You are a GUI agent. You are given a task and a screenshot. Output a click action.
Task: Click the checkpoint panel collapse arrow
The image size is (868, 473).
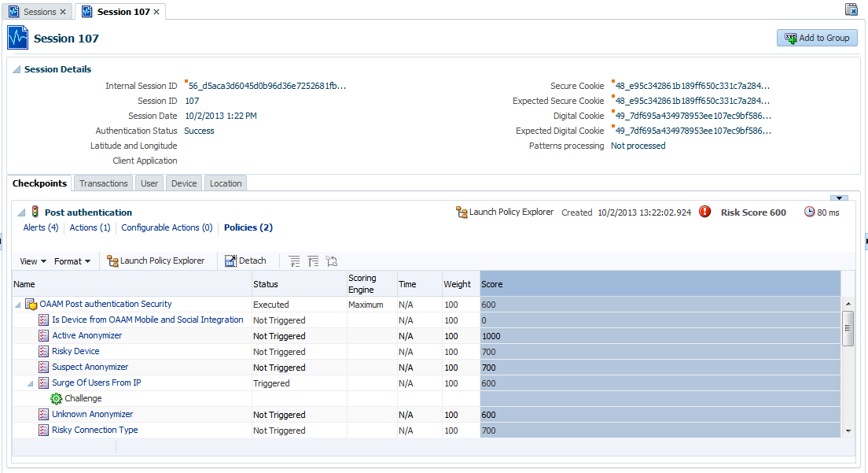tap(839, 198)
